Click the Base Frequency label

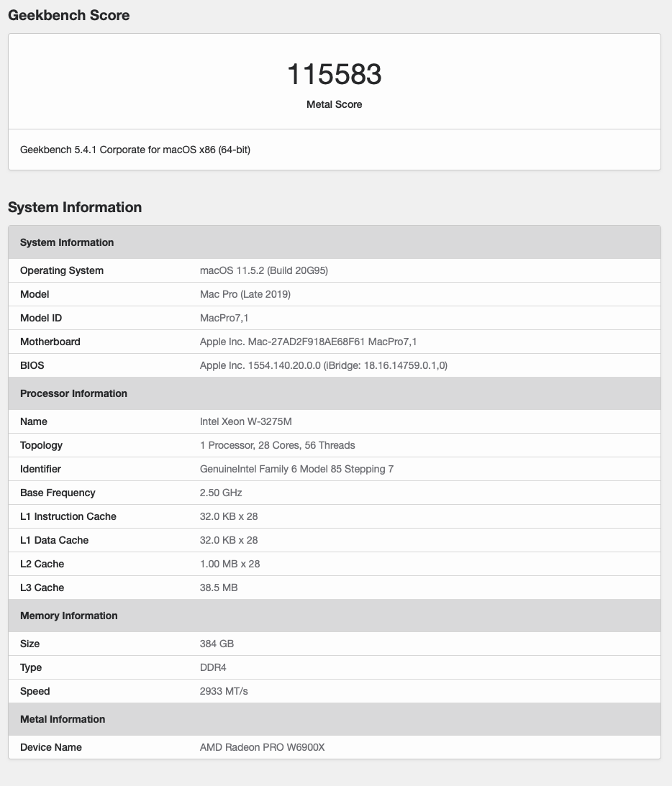tap(58, 493)
